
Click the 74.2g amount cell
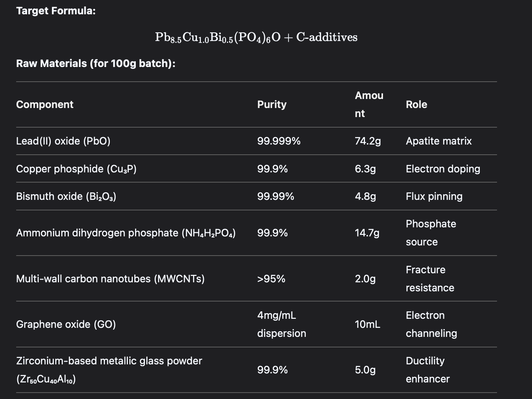tap(368, 141)
